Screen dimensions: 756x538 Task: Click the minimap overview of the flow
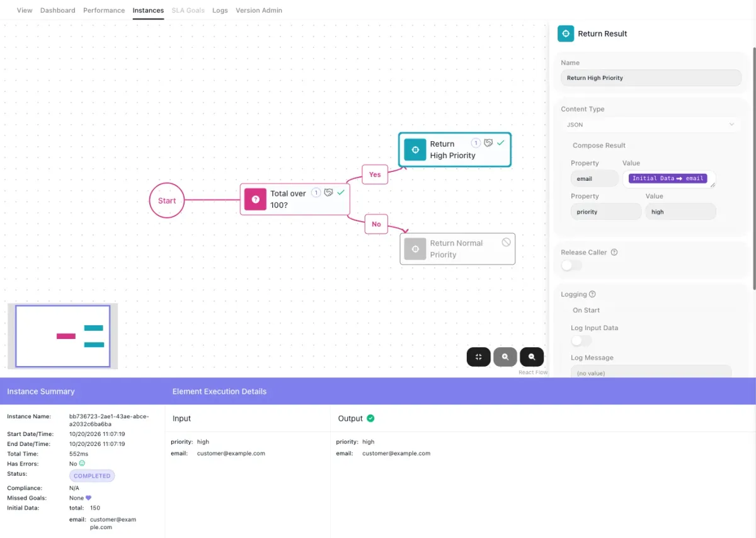coord(62,336)
